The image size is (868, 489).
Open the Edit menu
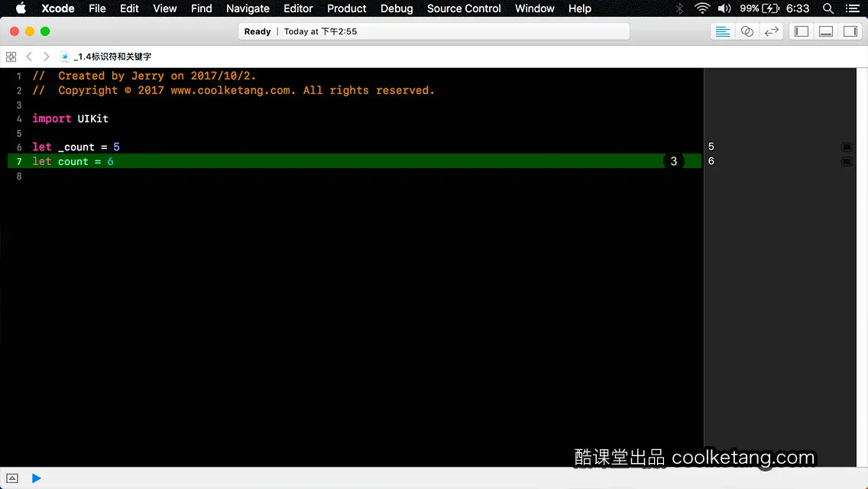[x=130, y=8]
